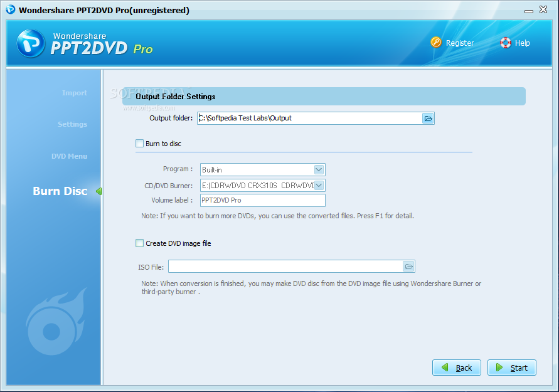Close the PPT2DVD window
Image resolution: width=559 pixels, height=392 pixels.
[543, 9]
